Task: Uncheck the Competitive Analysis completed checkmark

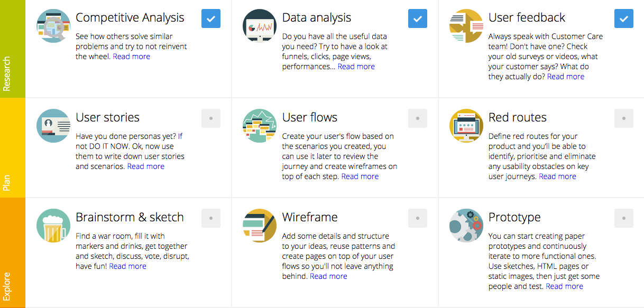Action: coord(210,18)
